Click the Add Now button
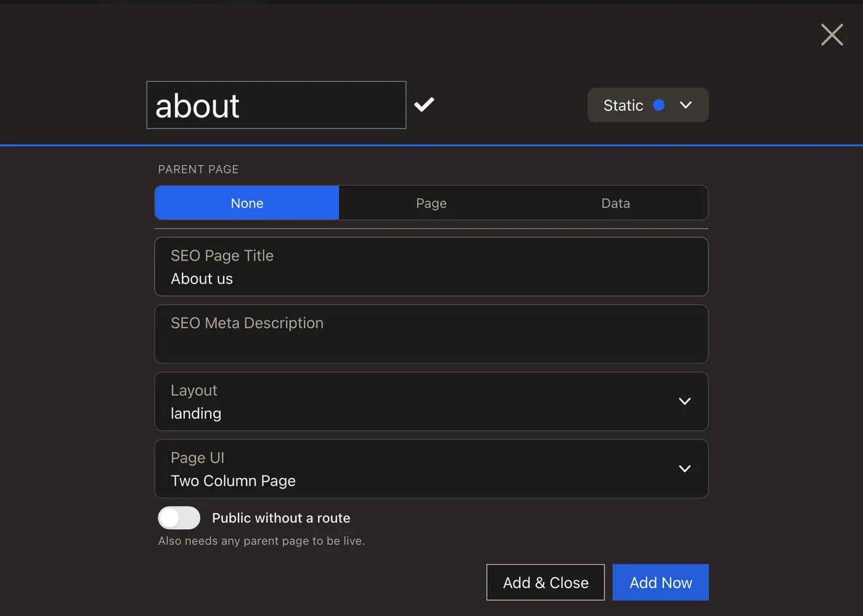The image size is (863, 616). (x=661, y=582)
